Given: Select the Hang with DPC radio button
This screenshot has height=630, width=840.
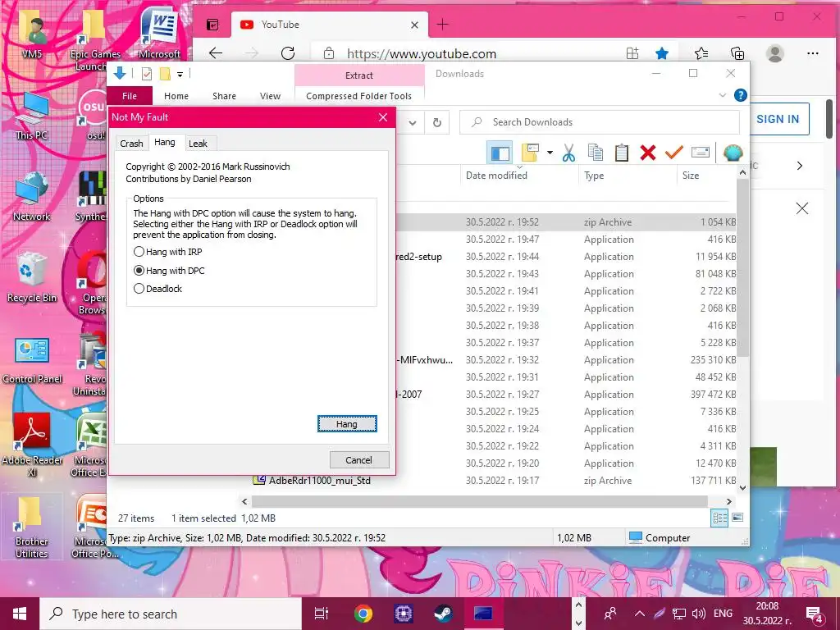Looking at the screenshot, I should [169, 271].
